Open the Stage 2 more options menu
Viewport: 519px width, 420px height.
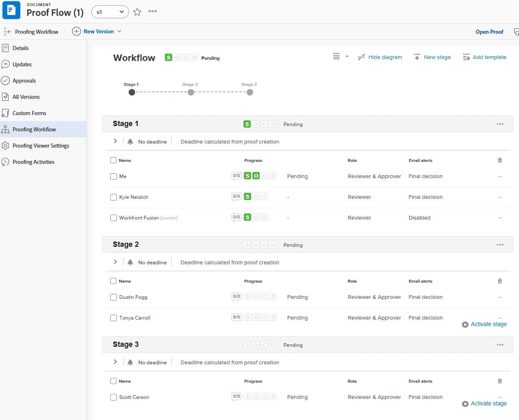500,245
